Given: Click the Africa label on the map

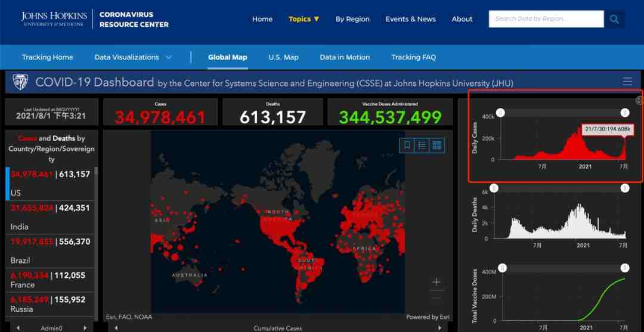Looking at the screenshot, I should coord(364,249).
